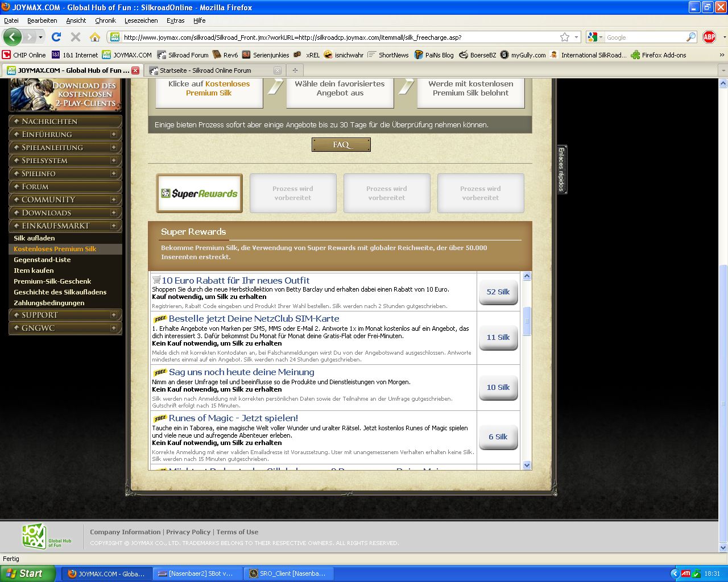The height and width of the screenshot is (582, 728).
Task: Reload the page with the refresh icon
Action: click(56, 37)
